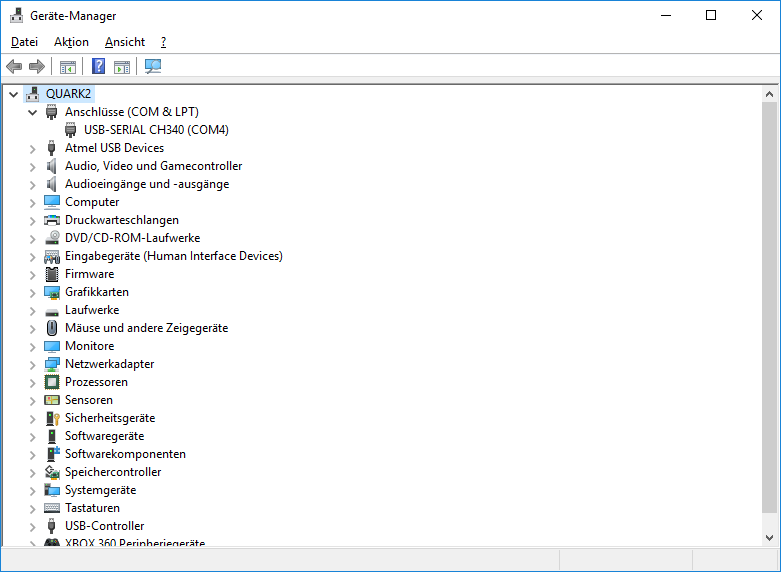Collapse the Anschlüsse (COM & LPT) node
Screen dimensions: 781x572
[x=32, y=112]
